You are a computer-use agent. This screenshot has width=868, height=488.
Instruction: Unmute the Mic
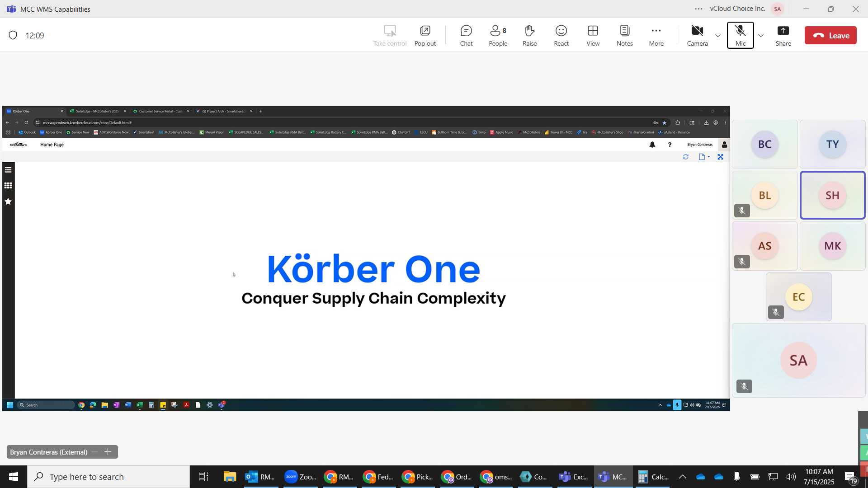point(740,35)
